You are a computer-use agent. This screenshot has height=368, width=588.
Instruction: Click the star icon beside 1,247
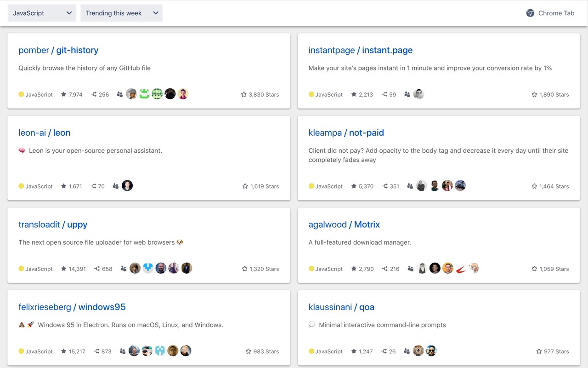[x=354, y=351]
